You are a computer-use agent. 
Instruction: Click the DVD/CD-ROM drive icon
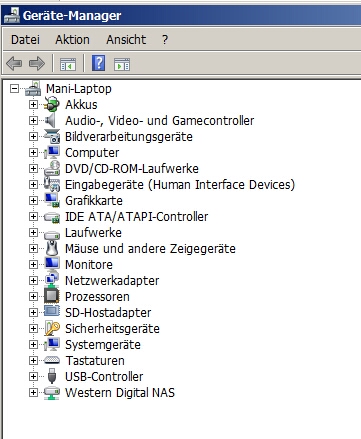point(52,168)
